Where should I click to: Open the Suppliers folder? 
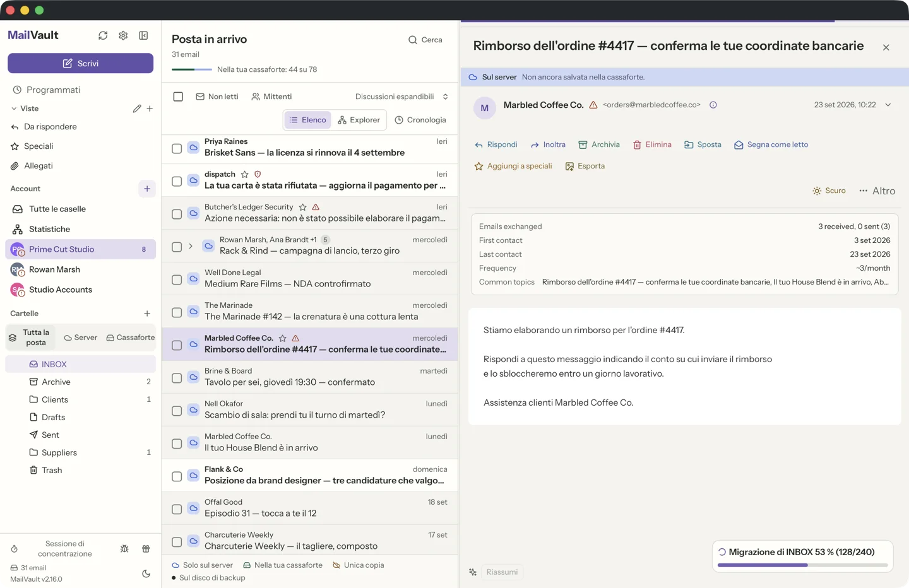coord(81,452)
